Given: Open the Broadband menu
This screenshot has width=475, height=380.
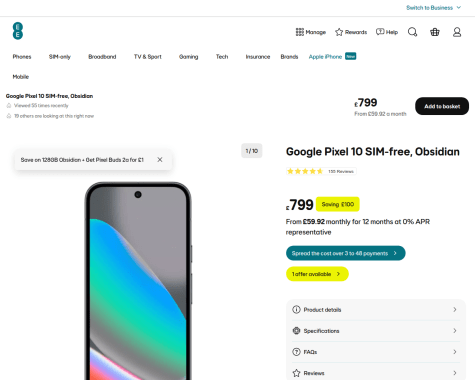Looking at the screenshot, I should coord(102,57).
